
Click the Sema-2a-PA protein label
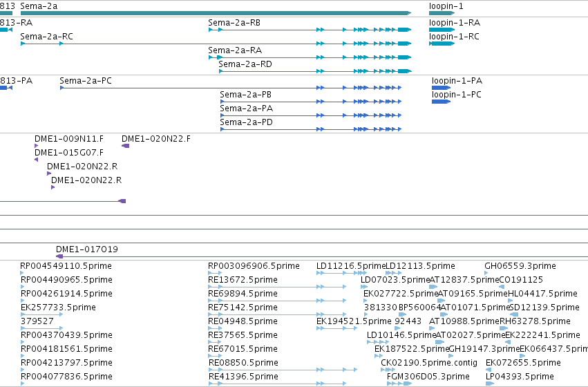pyautogui.click(x=247, y=108)
